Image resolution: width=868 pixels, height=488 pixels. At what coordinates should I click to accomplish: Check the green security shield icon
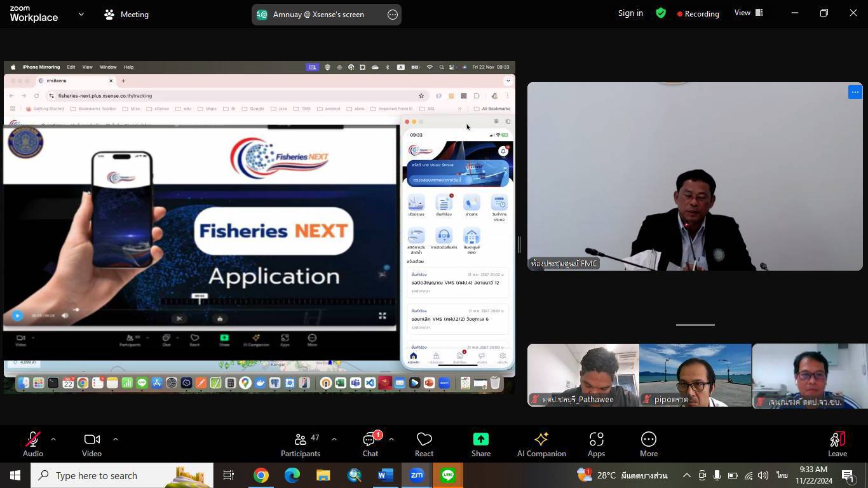[661, 13]
